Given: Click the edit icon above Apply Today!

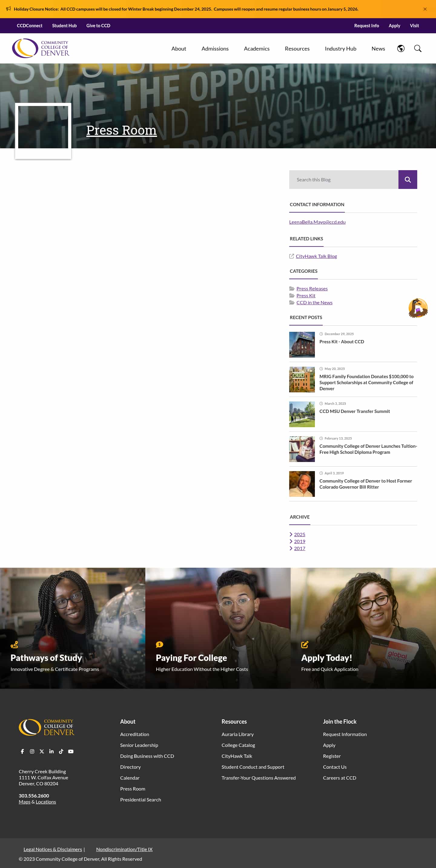Looking at the screenshot, I should [x=305, y=645].
